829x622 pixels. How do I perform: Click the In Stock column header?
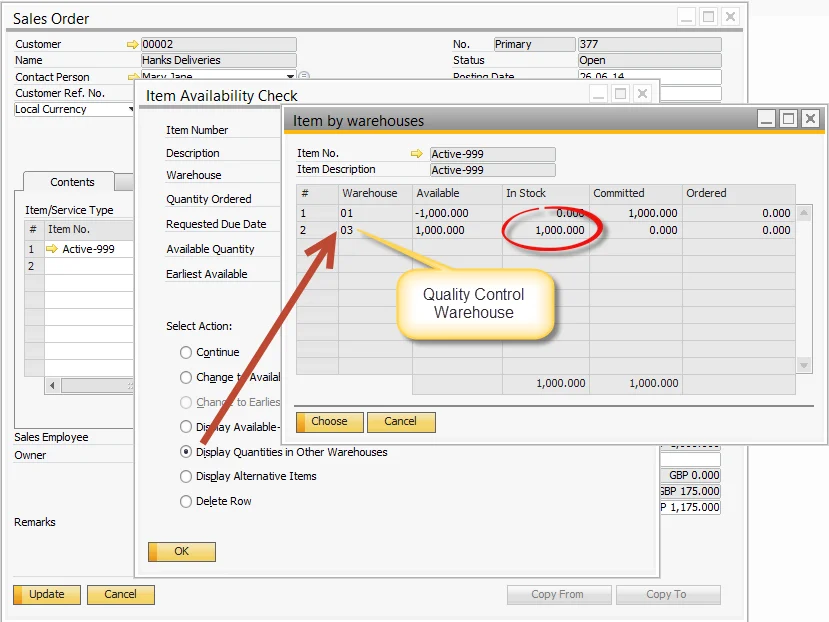(546, 193)
